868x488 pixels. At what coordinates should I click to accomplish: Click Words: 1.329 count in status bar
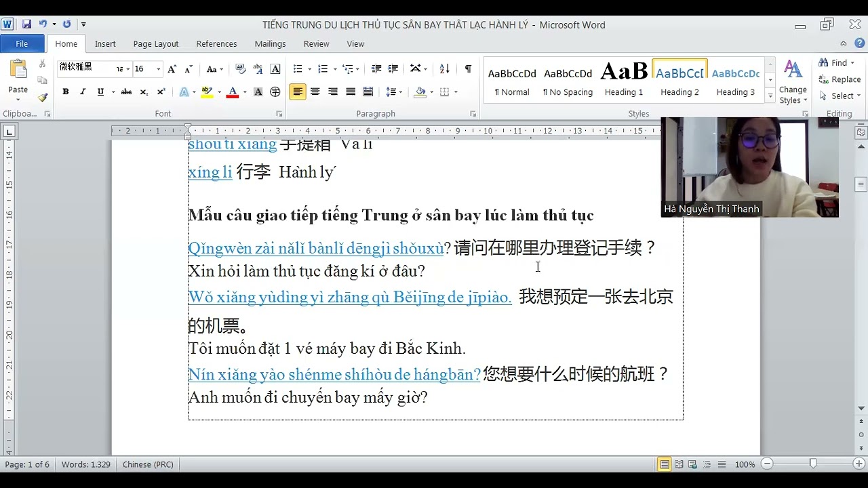(x=86, y=464)
